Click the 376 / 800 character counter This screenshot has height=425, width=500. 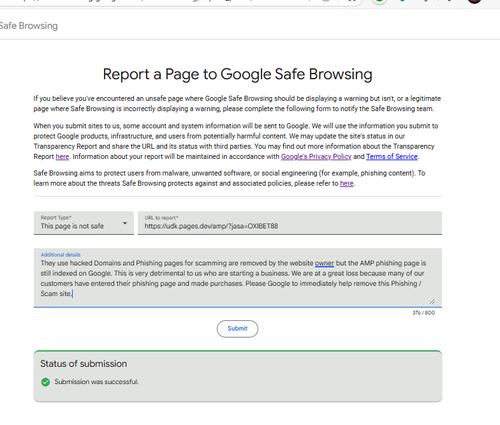pos(424,313)
